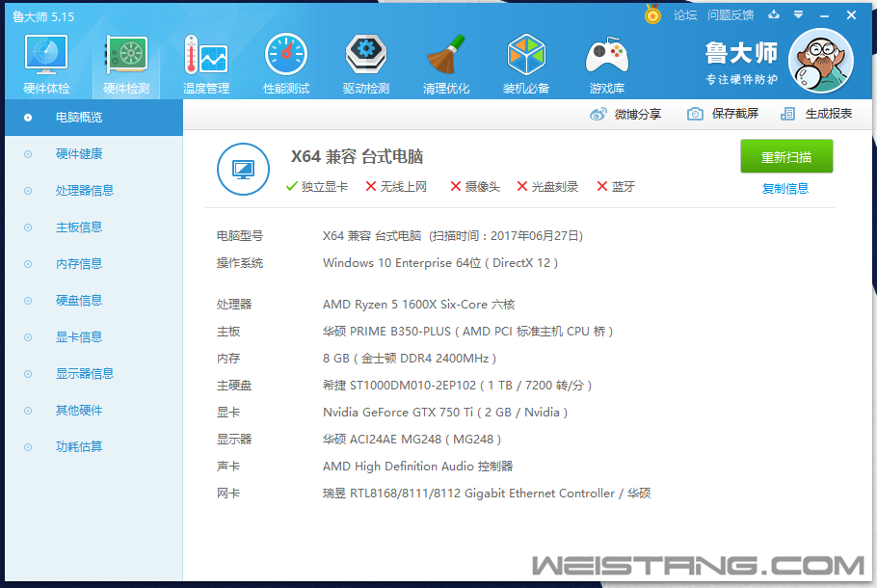Open 驱动检测 driver detection icon

tap(366, 54)
